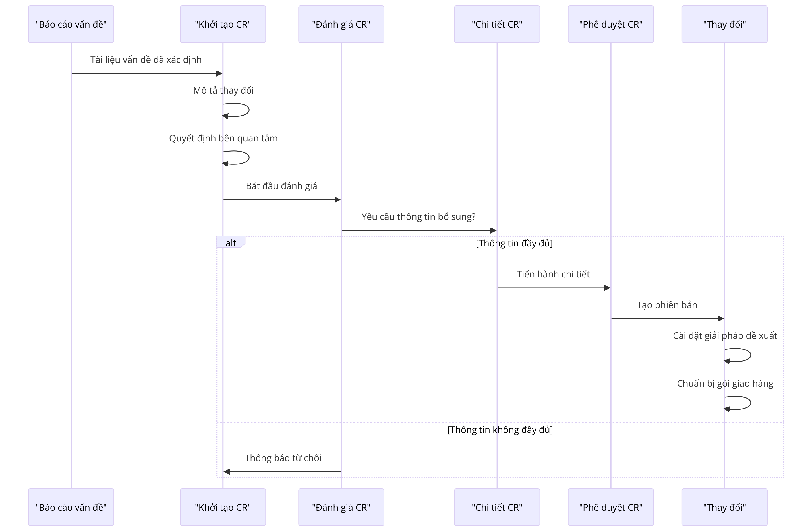
Task: Select the bottom "Chi tiết CR" participant box
Action: (497, 507)
